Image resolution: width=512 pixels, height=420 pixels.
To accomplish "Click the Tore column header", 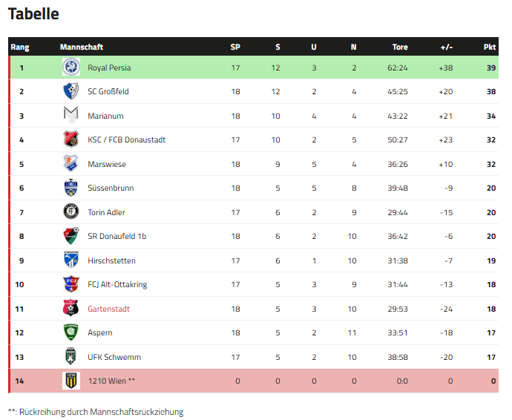I will tap(400, 47).
